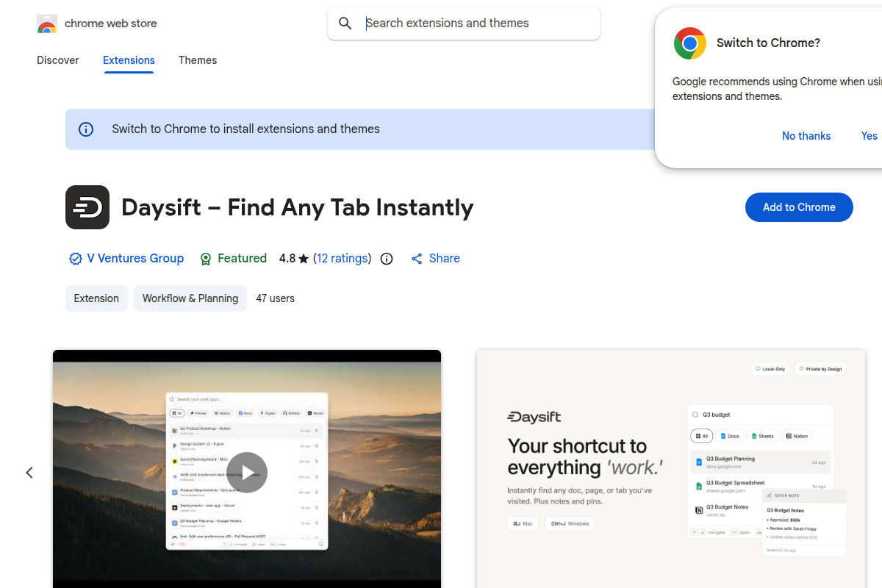Click the search magnifier icon

coord(345,24)
